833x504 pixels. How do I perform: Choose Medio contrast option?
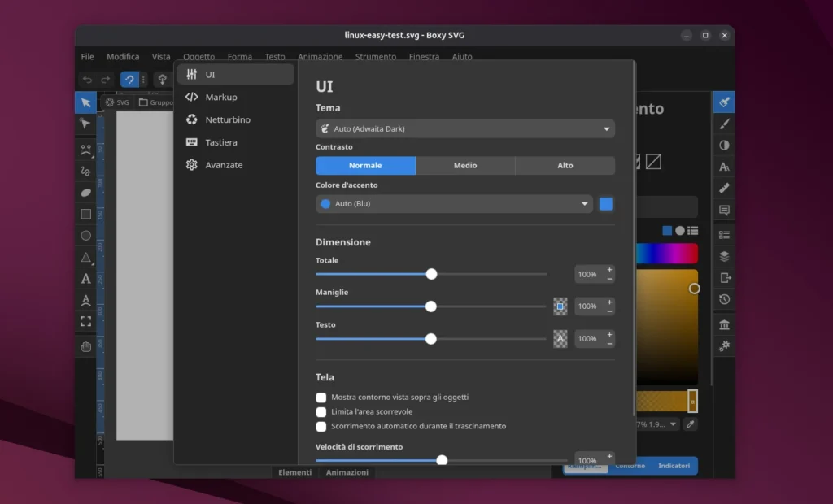[x=465, y=166]
